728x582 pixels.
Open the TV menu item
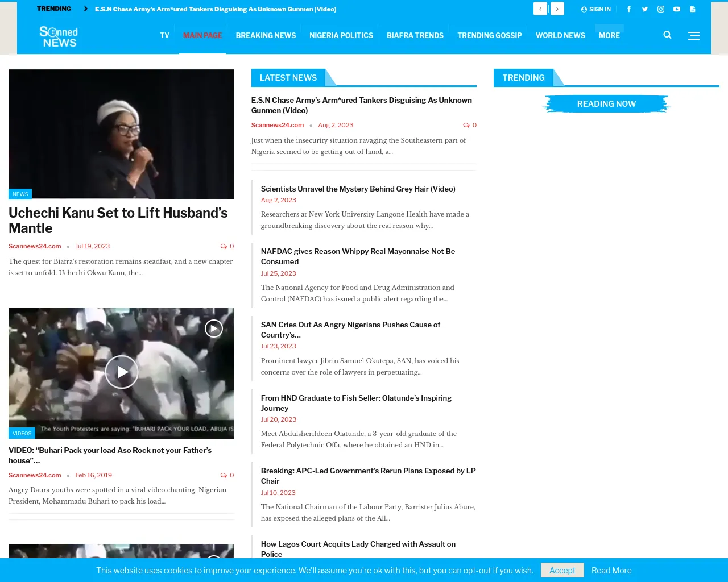pyautogui.click(x=164, y=35)
